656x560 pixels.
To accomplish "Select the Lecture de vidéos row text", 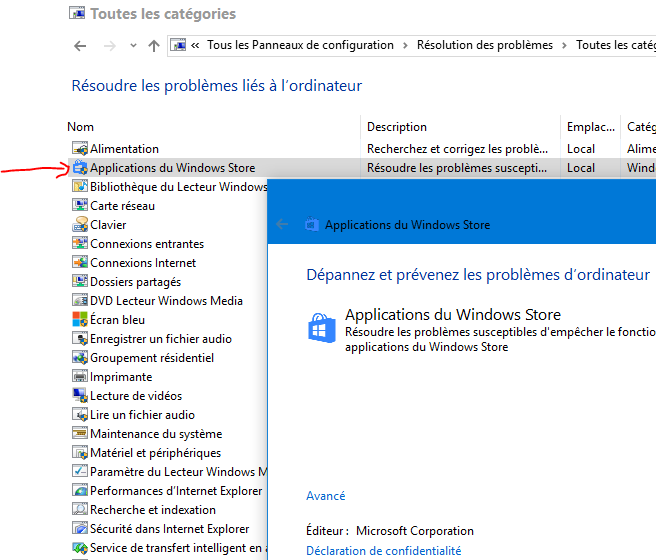I will (x=136, y=395).
